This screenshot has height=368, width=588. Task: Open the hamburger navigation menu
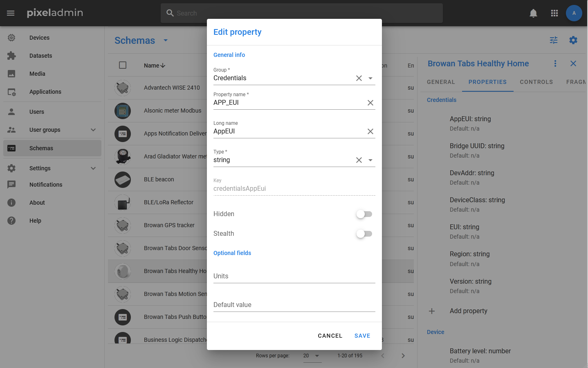coord(11,13)
